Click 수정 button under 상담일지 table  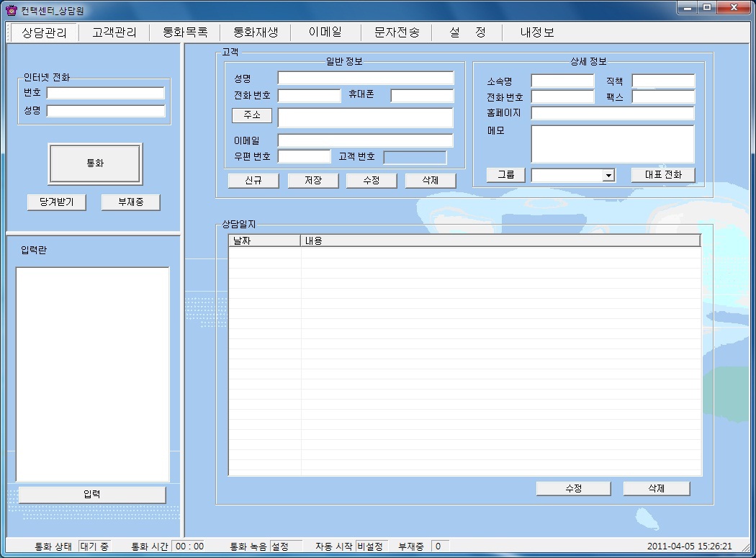[573, 489]
